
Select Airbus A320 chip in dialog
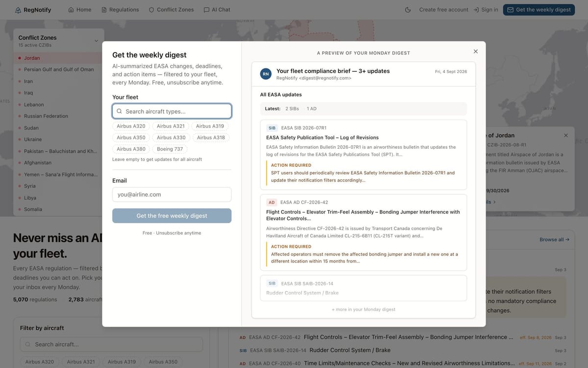click(131, 126)
